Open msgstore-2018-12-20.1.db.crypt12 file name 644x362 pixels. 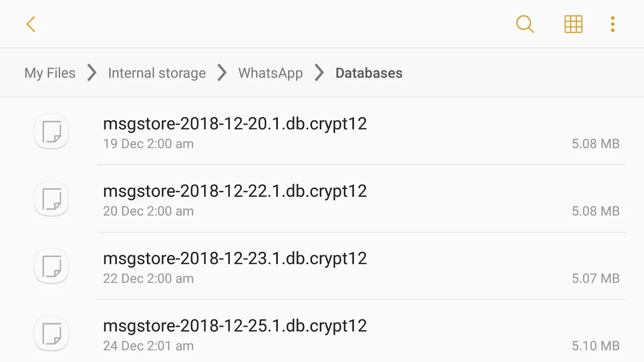235,123
